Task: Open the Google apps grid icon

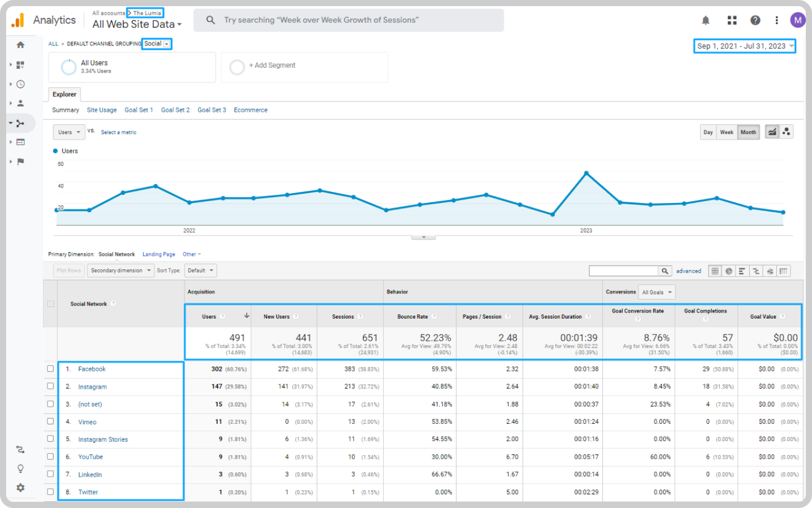Action: point(732,20)
